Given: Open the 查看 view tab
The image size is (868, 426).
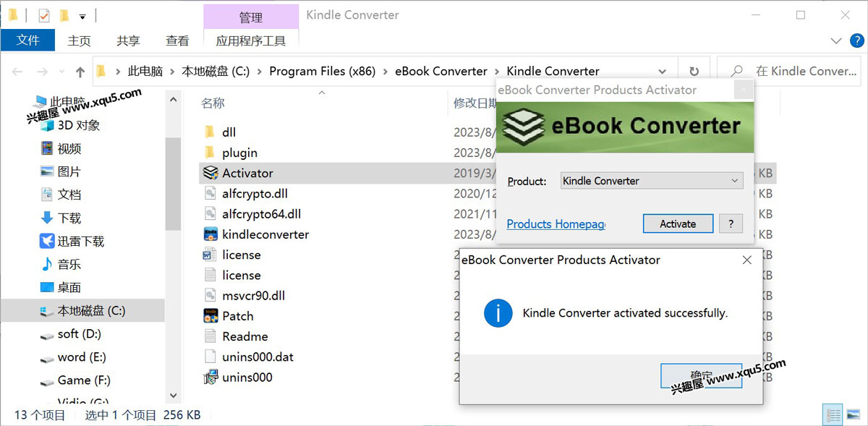Looking at the screenshot, I should point(177,41).
